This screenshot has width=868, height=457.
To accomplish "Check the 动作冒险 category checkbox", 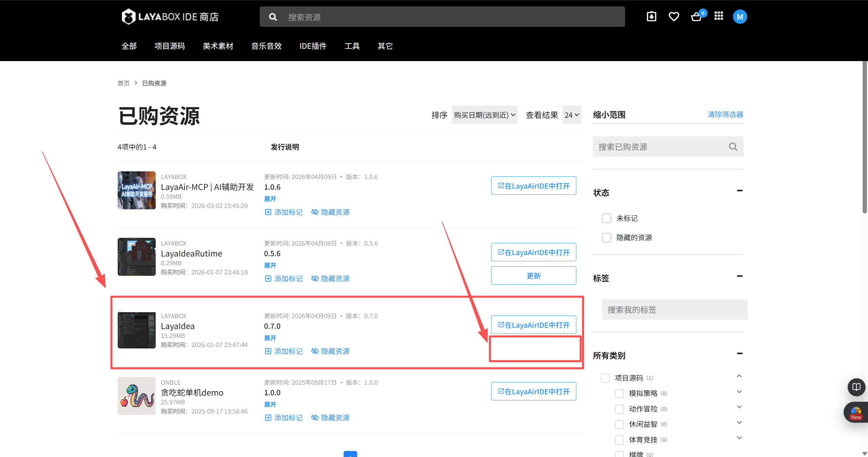I will click(619, 409).
